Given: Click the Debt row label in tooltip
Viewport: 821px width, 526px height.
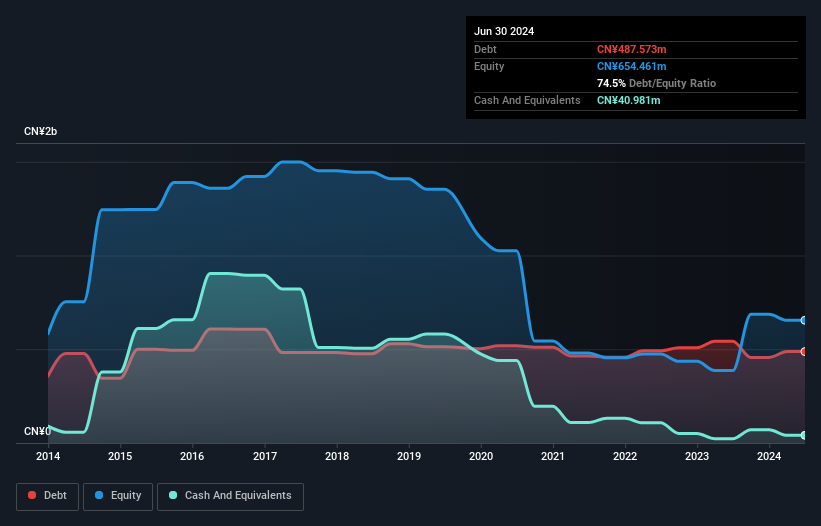Looking at the screenshot, I should [x=485, y=49].
